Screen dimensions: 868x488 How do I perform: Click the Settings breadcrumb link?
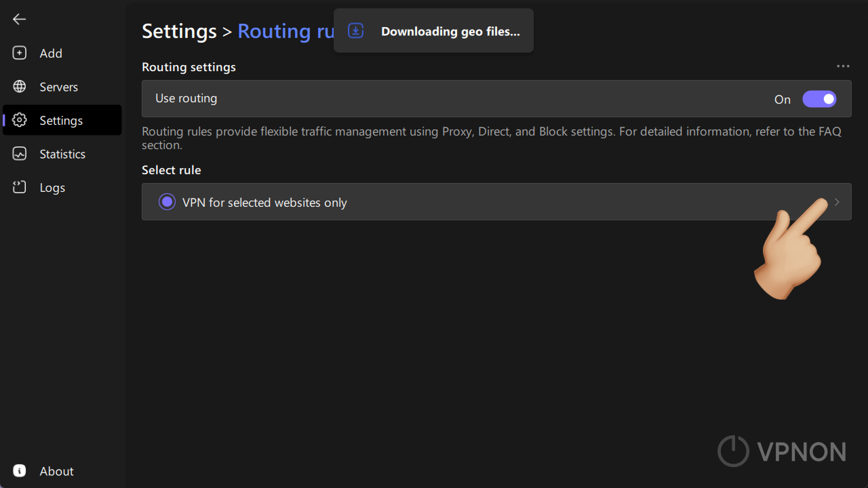pyautogui.click(x=179, y=31)
